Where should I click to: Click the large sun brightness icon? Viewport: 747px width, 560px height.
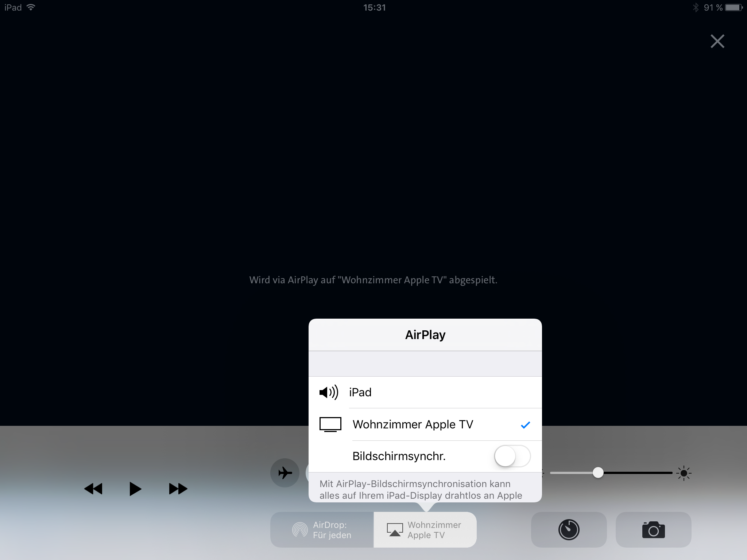coord(684,473)
